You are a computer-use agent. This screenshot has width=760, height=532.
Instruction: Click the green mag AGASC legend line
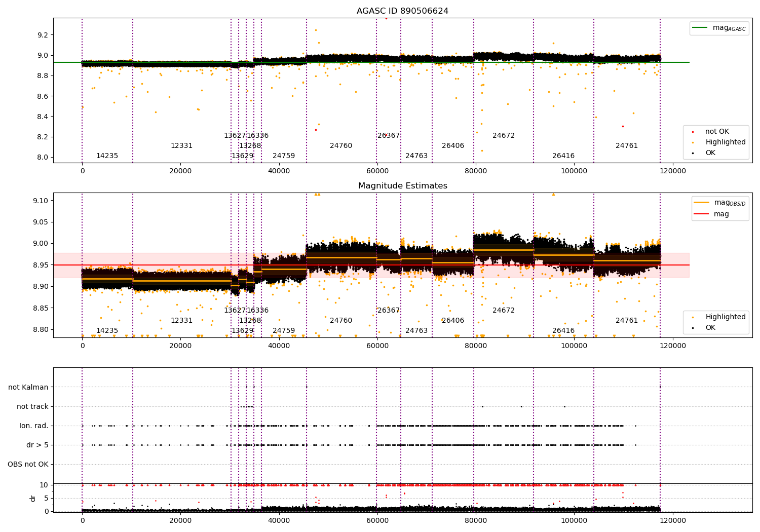(700, 28)
